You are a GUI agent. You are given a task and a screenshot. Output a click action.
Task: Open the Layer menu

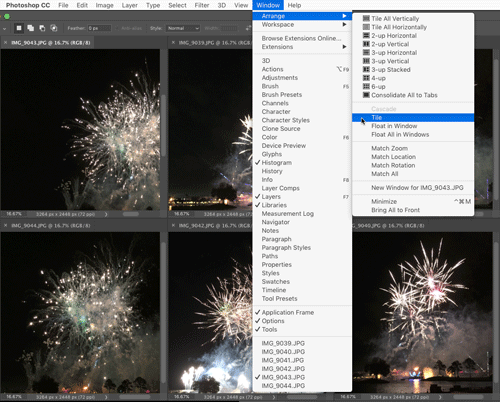tap(130, 5)
